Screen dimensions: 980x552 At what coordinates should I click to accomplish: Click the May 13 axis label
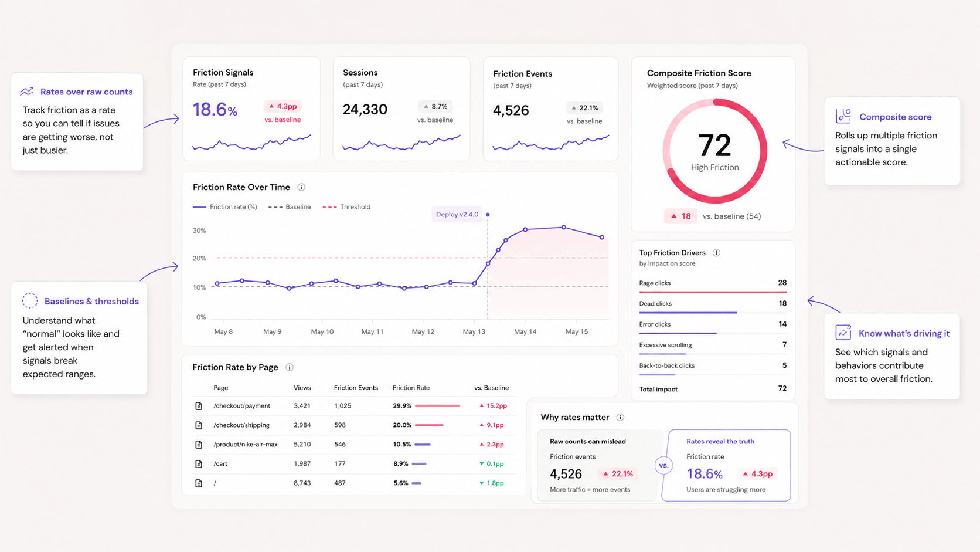474,332
